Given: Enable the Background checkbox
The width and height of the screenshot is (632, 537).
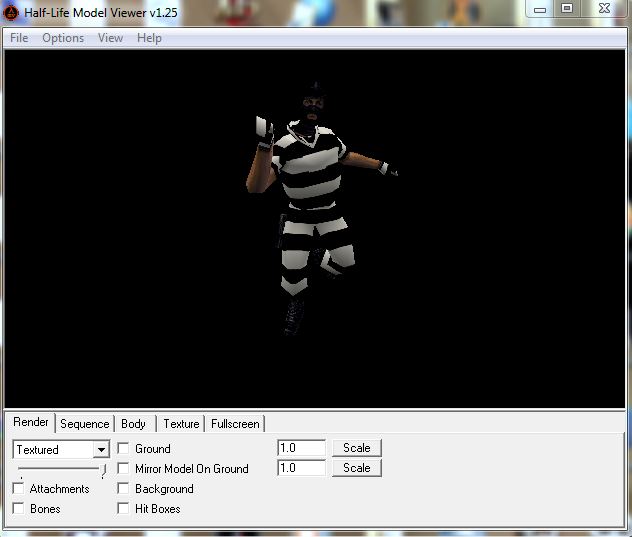Looking at the screenshot, I should pyautogui.click(x=124, y=489).
